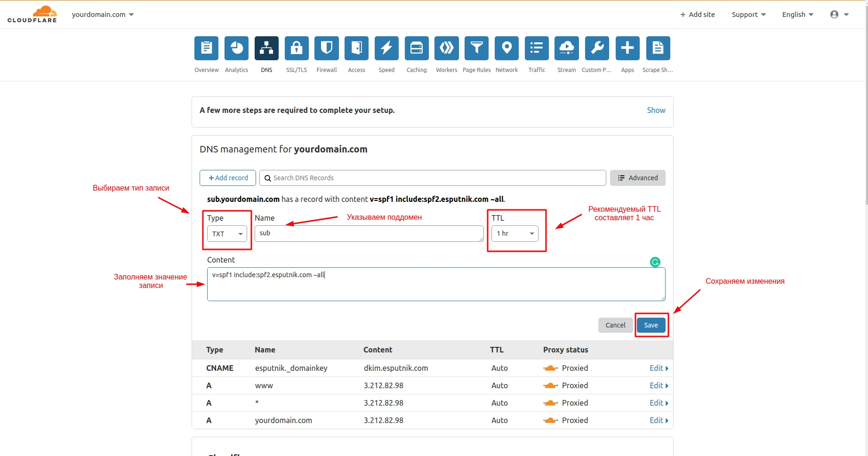
Task: Open the Stream cloud icon
Action: click(566, 48)
